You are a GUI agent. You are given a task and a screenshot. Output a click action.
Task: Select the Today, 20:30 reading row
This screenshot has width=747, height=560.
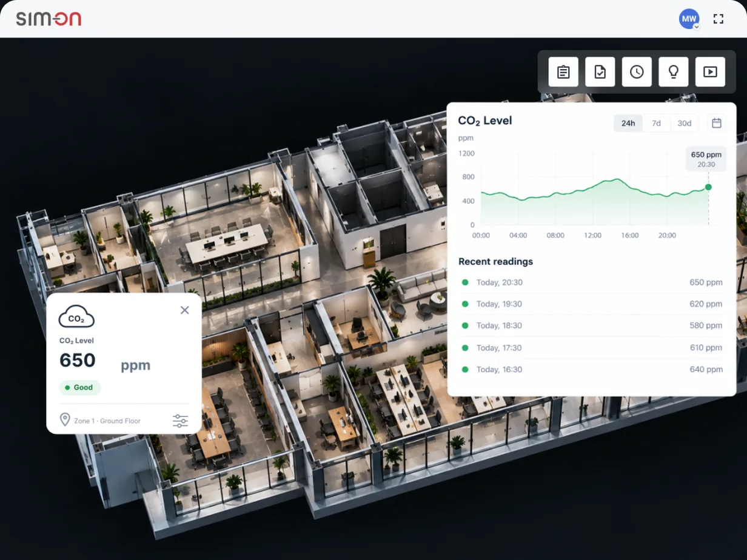[x=592, y=282]
